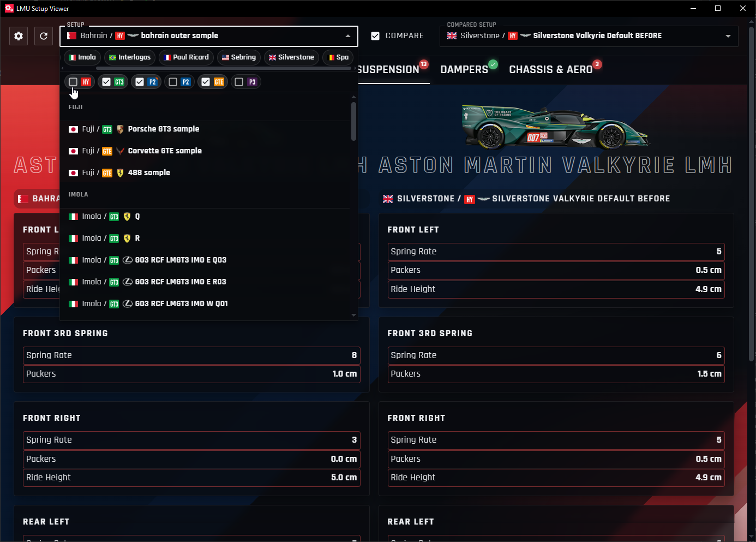Open the CHASSIS & AERO tab
This screenshot has height=542, width=756.
click(550, 69)
